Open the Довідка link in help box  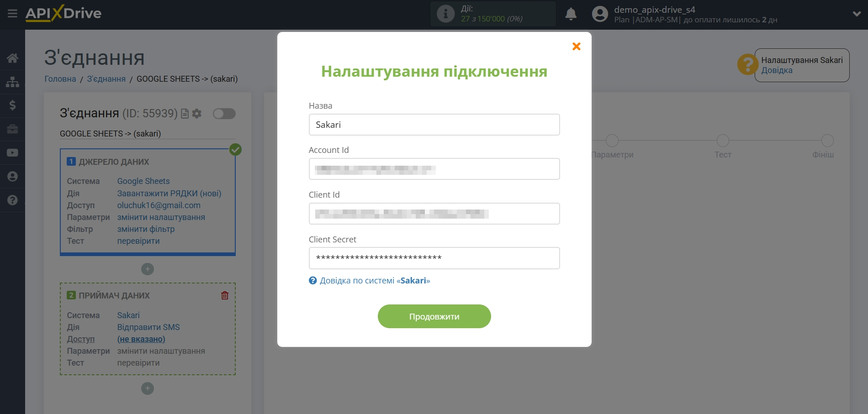(777, 70)
